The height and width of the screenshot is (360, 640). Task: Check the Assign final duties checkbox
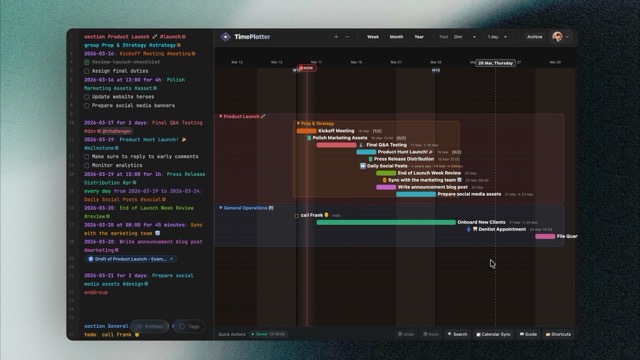point(87,71)
